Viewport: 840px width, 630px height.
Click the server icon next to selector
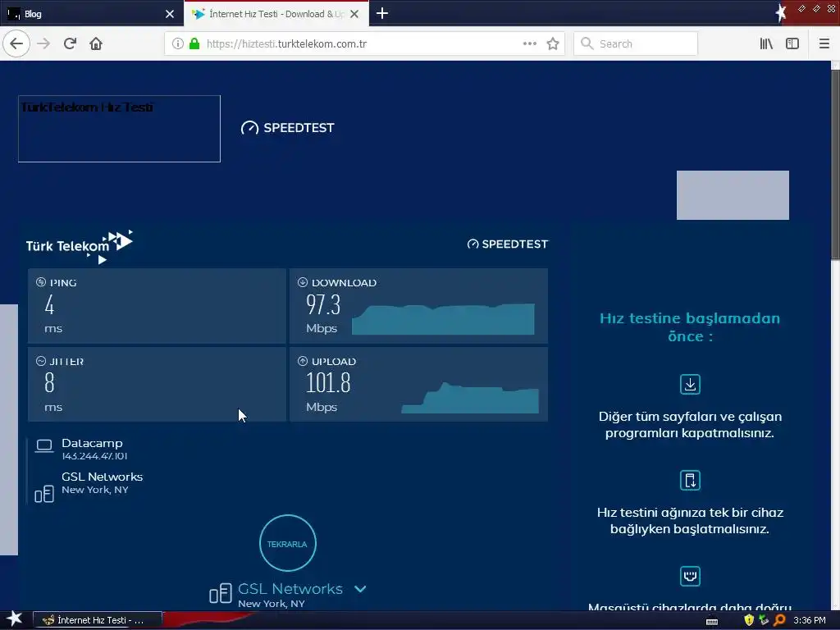tap(220, 593)
